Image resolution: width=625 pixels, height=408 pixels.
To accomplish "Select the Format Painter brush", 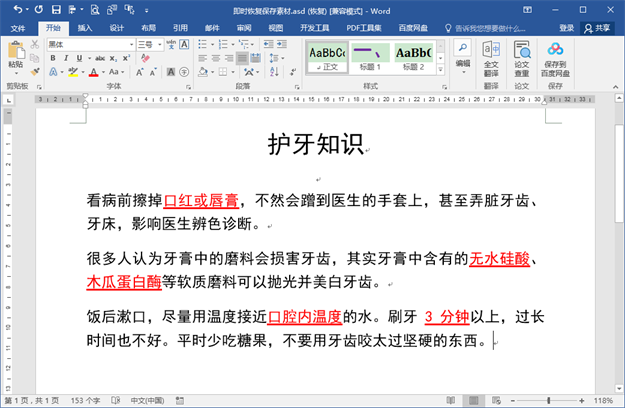I will 37,72.
